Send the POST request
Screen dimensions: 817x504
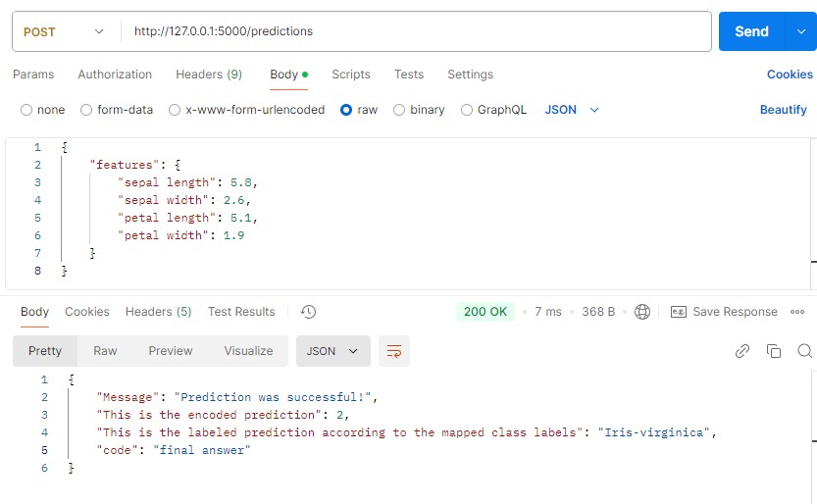(751, 31)
